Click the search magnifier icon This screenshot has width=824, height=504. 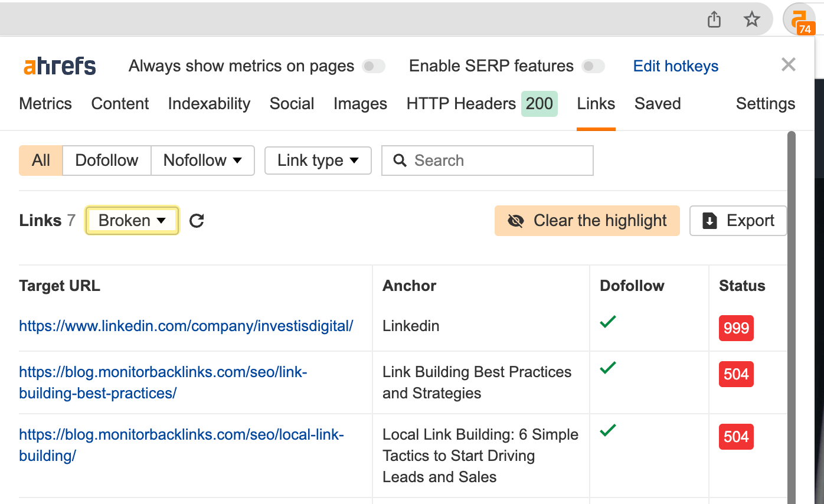[401, 160]
